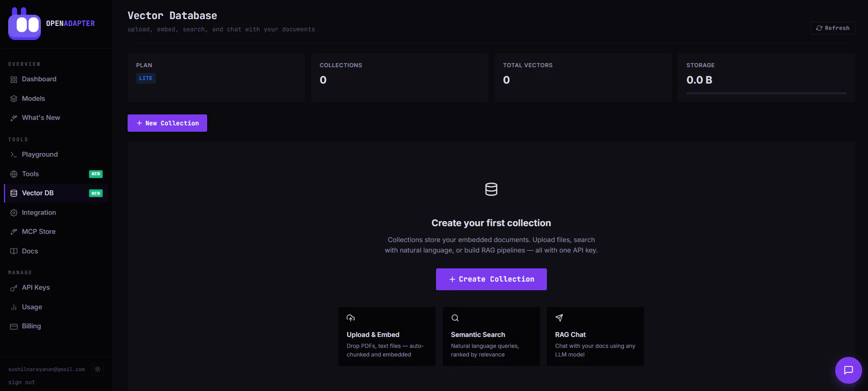Click the Tools globe icon
868x391 pixels.
tap(14, 174)
